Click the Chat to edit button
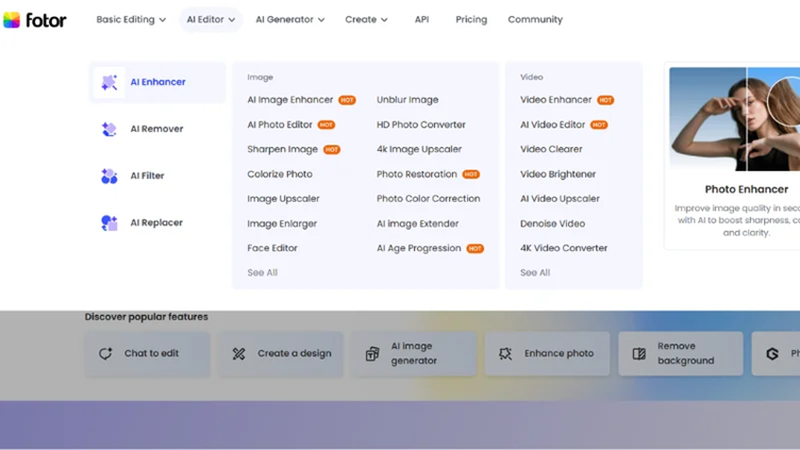800x450 pixels. [x=147, y=354]
